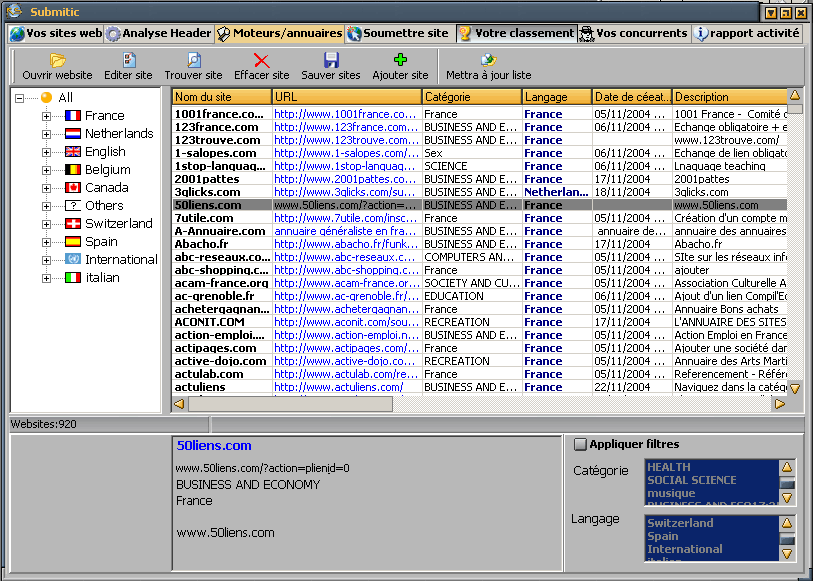Image resolution: width=813 pixels, height=581 pixels.
Task: Switch to the Vos sites web tab
Action: pyautogui.click(x=56, y=34)
